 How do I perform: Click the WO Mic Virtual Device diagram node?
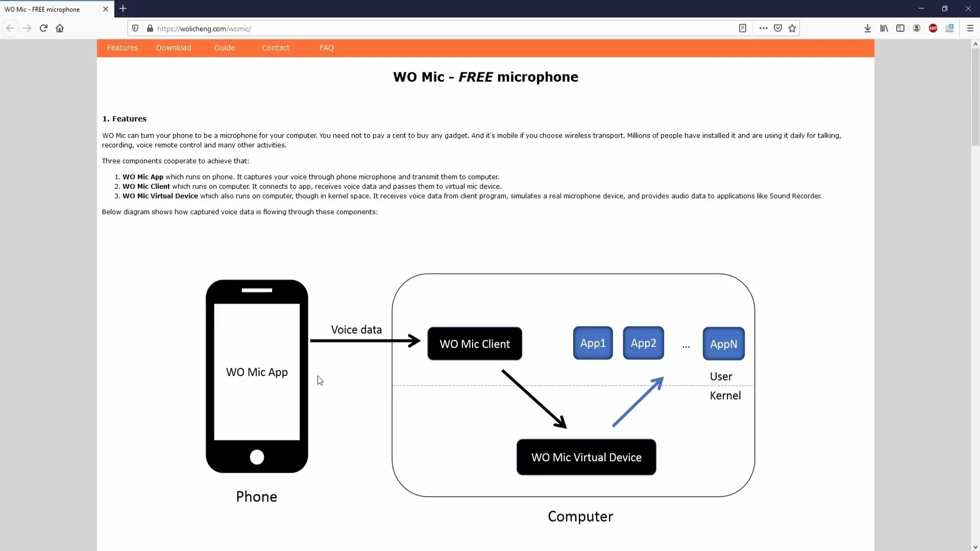(586, 457)
